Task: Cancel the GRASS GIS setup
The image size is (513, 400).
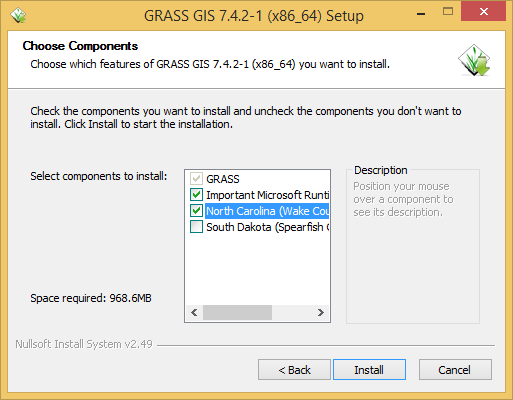Action: 455,369
